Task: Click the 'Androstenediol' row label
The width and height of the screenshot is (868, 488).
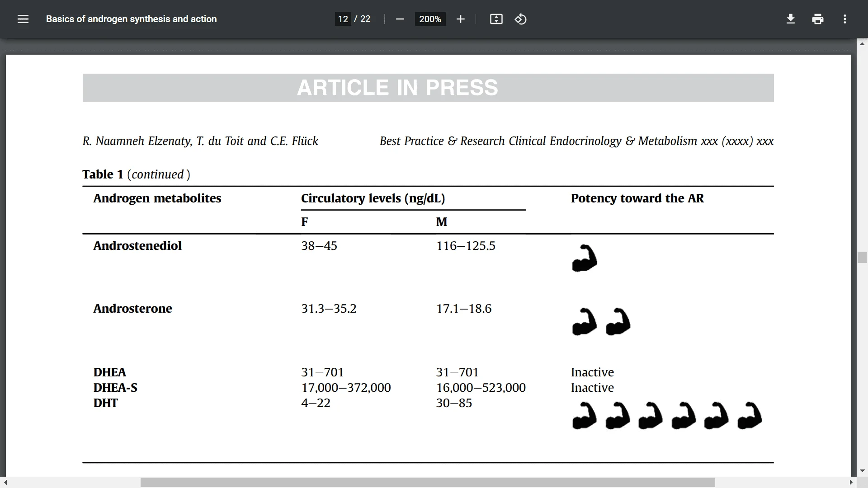Action: click(x=137, y=246)
